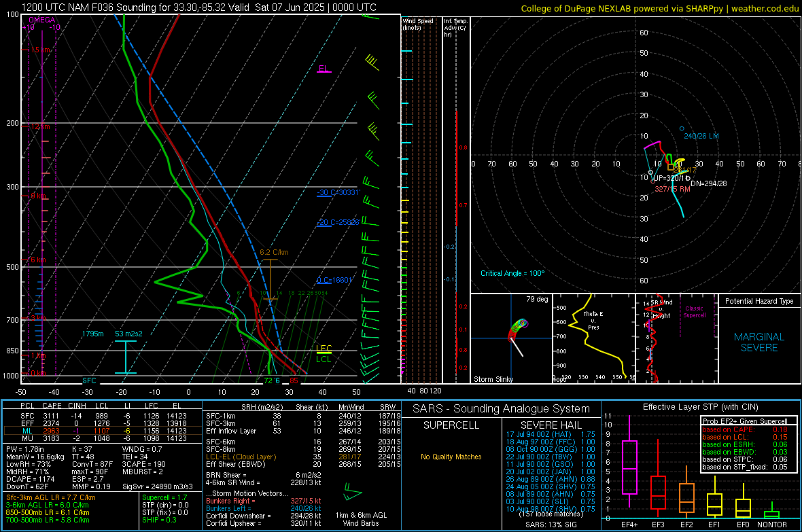Click the DN=294/28 hodograph label
This screenshot has width=802, height=532.
pyautogui.click(x=708, y=183)
